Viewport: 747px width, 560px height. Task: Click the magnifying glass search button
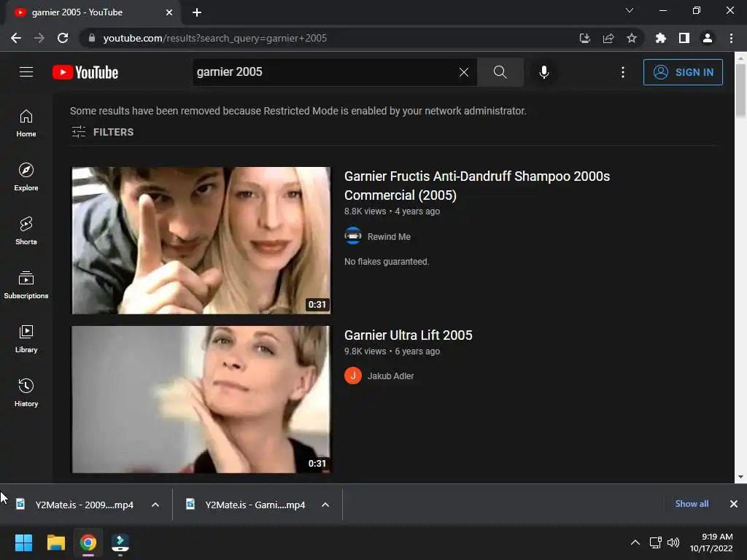click(x=500, y=72)
